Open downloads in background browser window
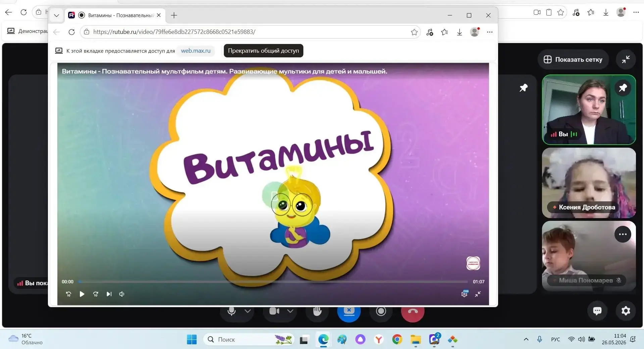The height and width of the screenshot is (349, 644). point(606,12)
